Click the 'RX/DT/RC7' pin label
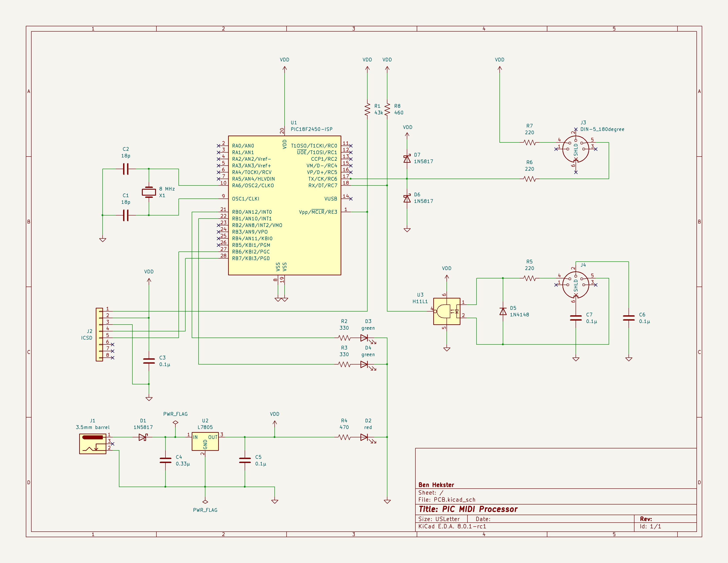 322,185
